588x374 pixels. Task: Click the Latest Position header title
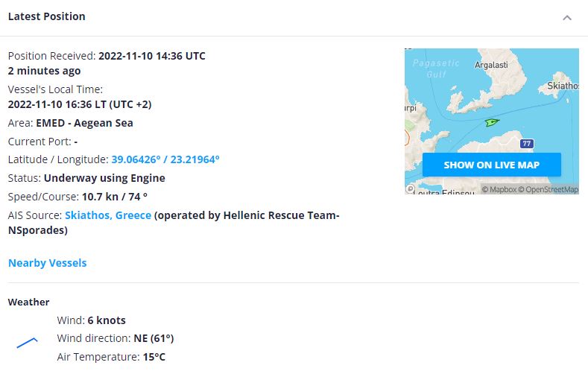click(x=46, y=16)
